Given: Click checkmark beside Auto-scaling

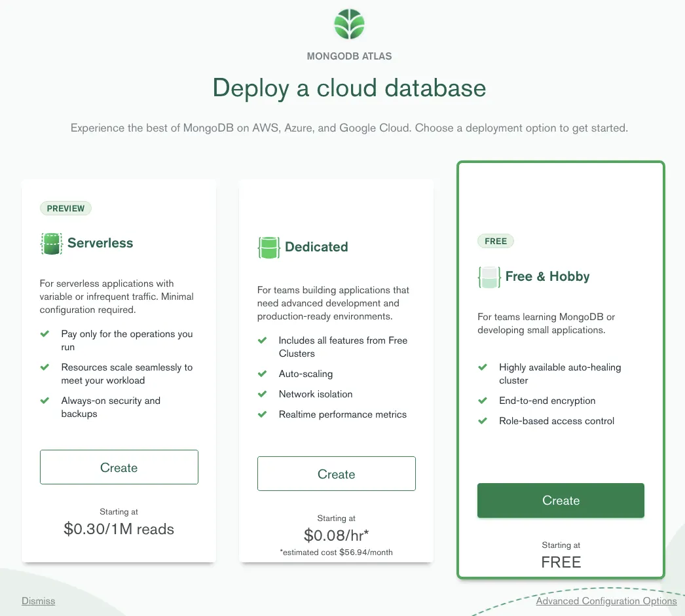Looking at the screenshot, I should [262, 374].
